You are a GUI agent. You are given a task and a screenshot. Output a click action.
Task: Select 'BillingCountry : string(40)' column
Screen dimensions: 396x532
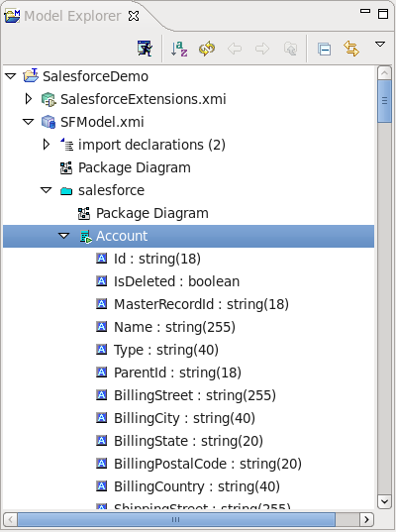pyautogui.click(x=197, y=486)
